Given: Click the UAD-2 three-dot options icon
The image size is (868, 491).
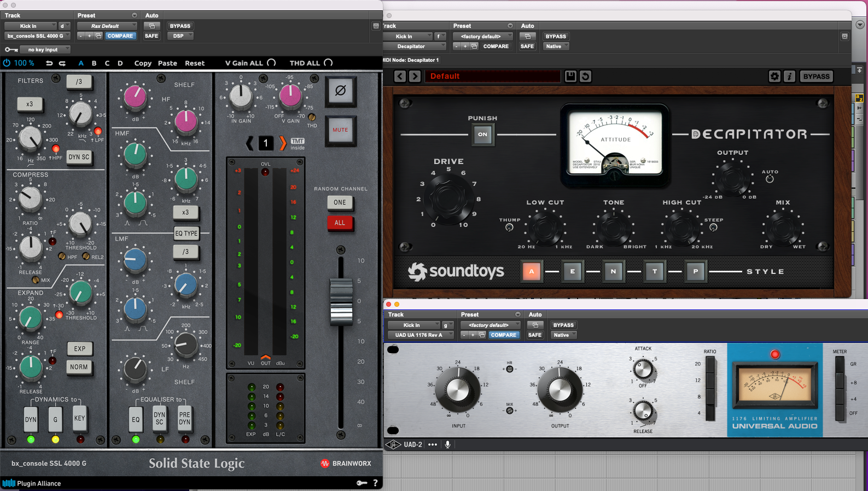Looking at the screenshot, I should pyautogui.click(x=433, y=445).
